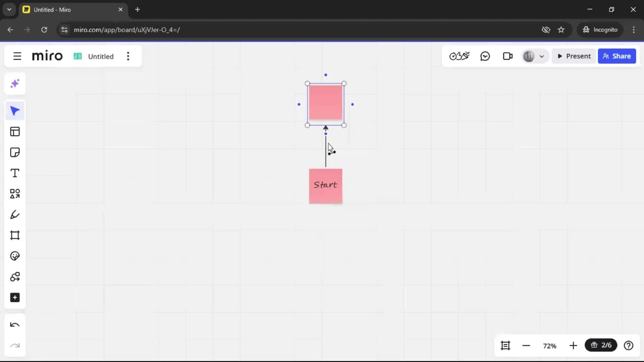Open the Shapes and lines tool
Image resolution: width=644 pixels, height=362 pixels.
coord(15,194)
